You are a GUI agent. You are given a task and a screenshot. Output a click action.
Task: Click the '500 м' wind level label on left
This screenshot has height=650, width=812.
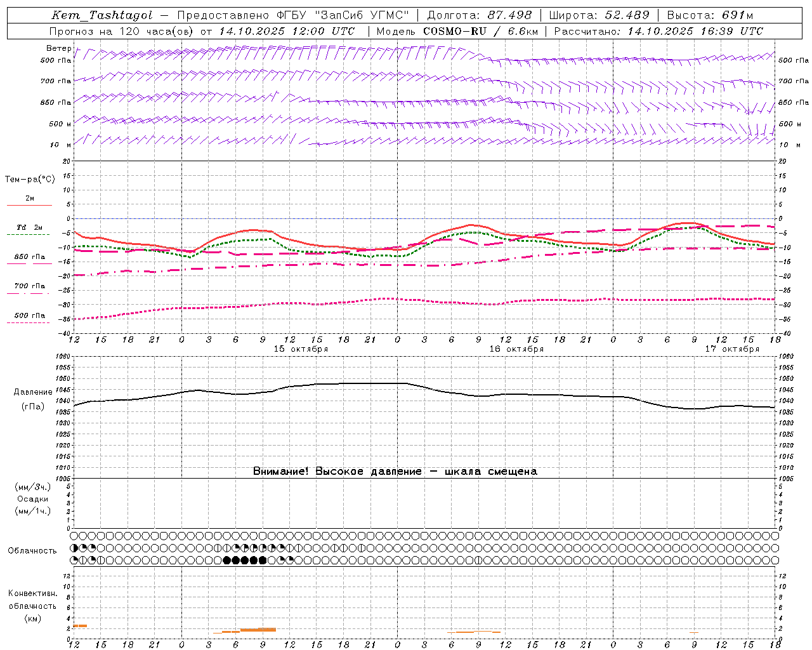[60, 124]
